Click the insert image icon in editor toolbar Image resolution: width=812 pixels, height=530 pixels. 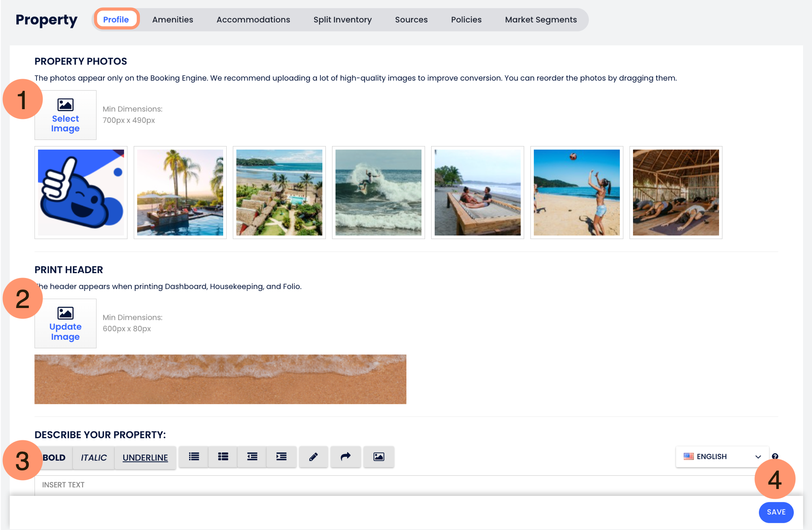[379, 457]
